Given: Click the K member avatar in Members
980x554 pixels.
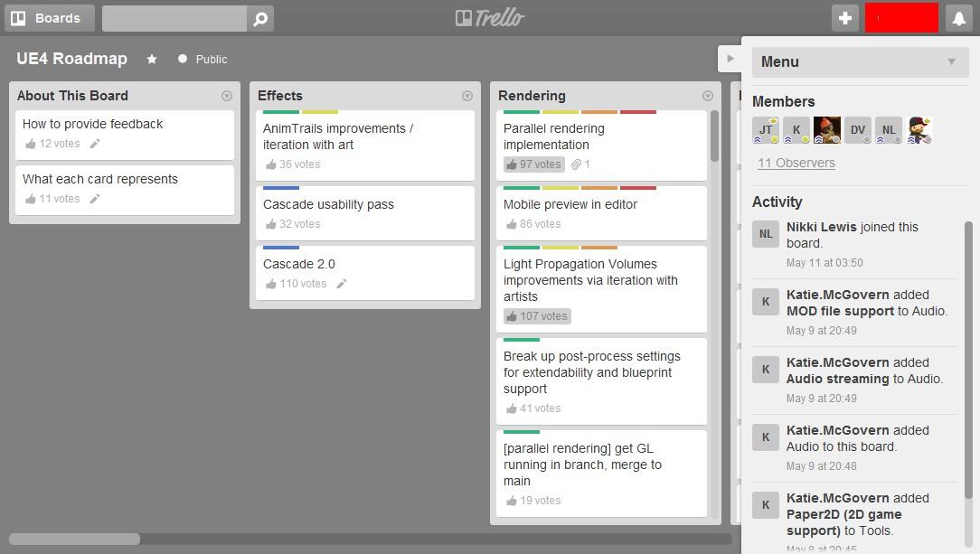Looking at the screenshot, I should click(x=796, y=130).
